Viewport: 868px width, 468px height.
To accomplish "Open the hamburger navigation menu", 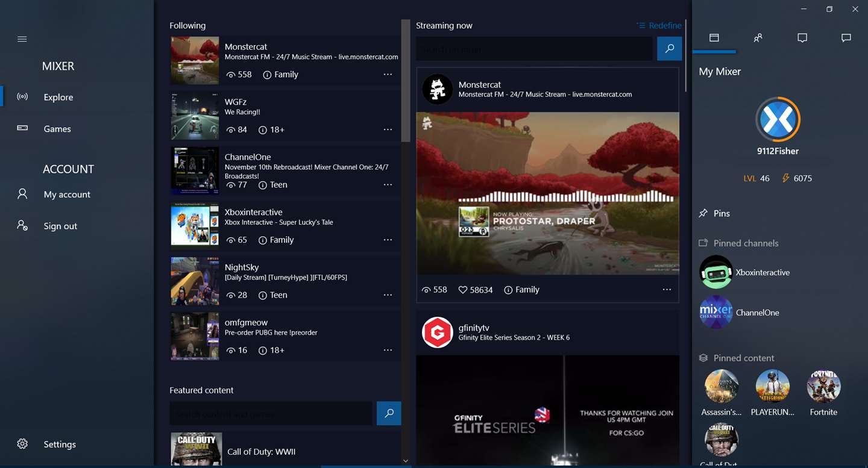I will [x=22, y=39].
